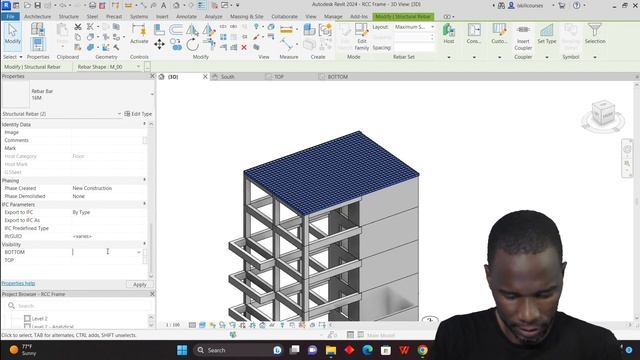Activate controls using the Activate button
Screen dimensions: 640x360
coord(139,33)
